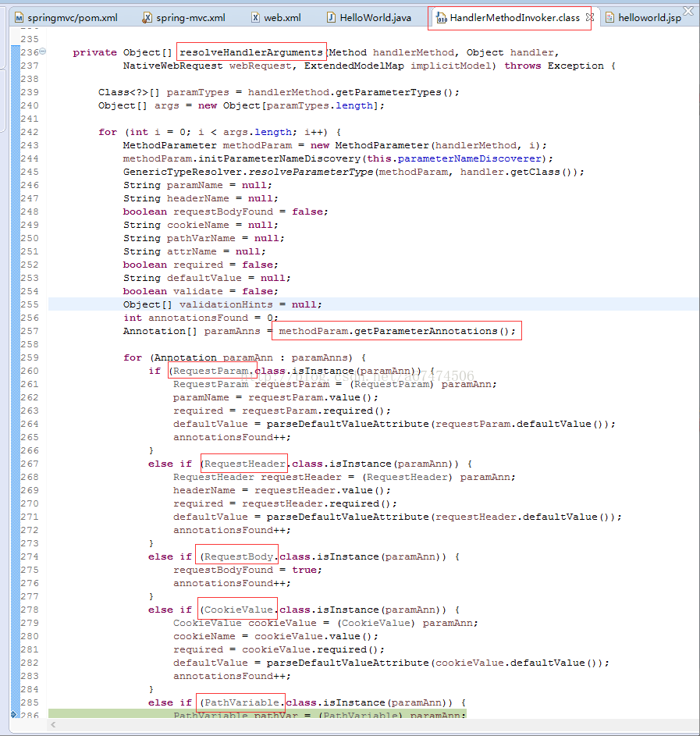Click line number 255 in the gutter

[x=30, y=304]
